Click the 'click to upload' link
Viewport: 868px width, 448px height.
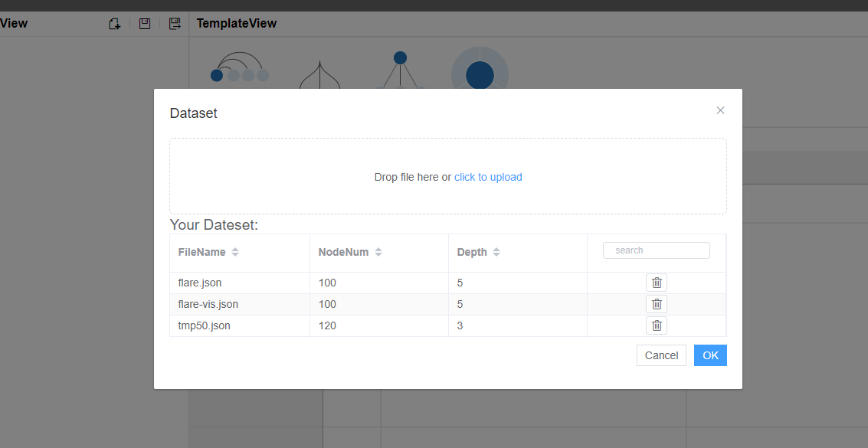[488, 177]
